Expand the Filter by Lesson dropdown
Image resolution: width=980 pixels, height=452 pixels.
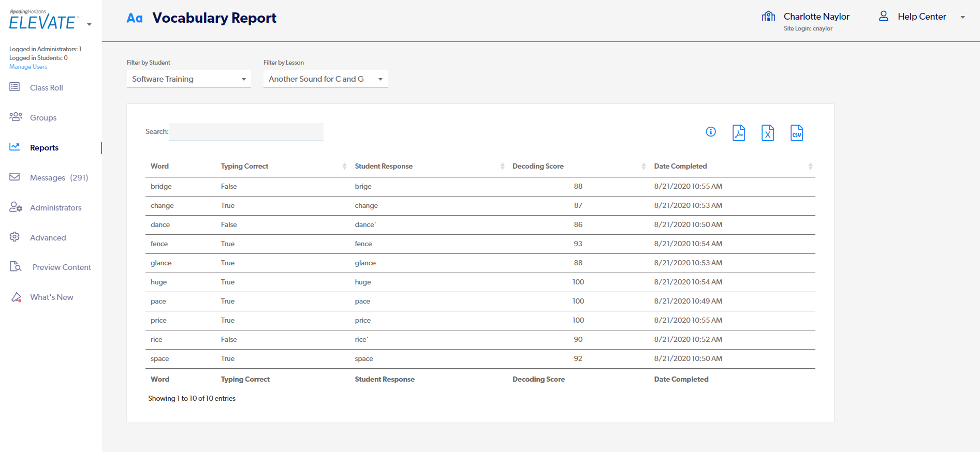tap(325, 79)
